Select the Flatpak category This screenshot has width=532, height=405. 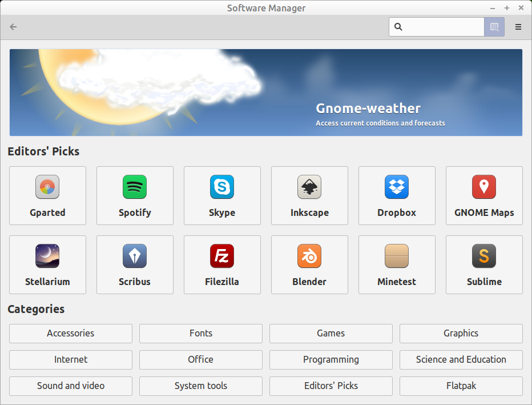click(x=461, y=386)
